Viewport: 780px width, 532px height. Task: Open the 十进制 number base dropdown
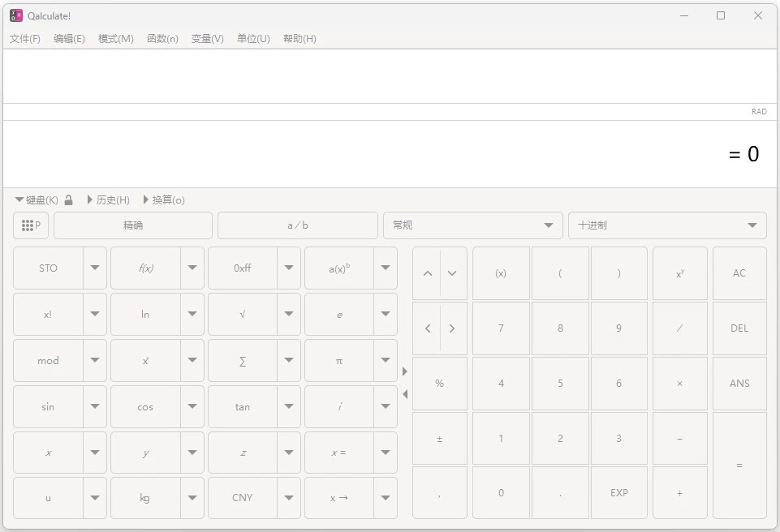tap(667, 225)
